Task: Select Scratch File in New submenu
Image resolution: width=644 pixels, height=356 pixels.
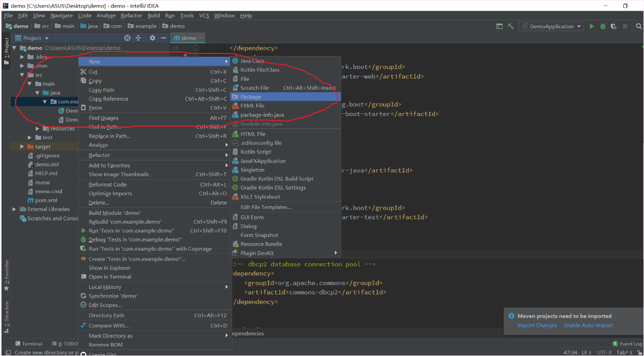Action: pyautogui.click(x=285, y=88)
